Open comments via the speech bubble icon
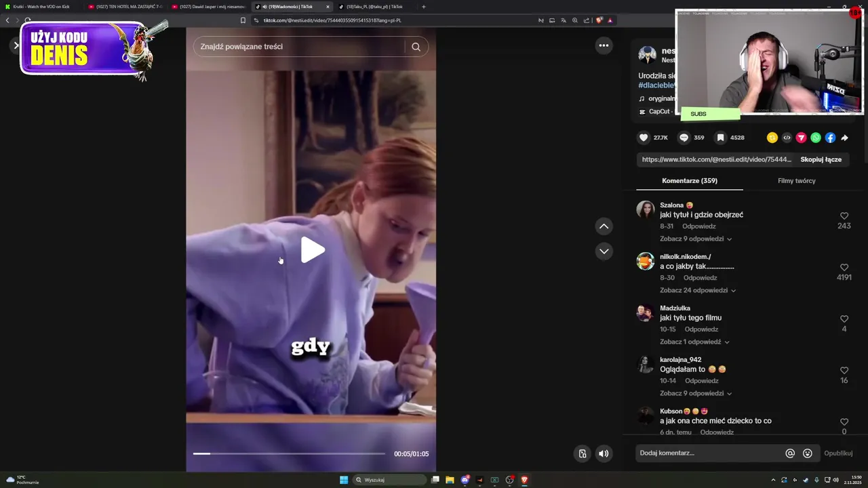 pos(684,138)
